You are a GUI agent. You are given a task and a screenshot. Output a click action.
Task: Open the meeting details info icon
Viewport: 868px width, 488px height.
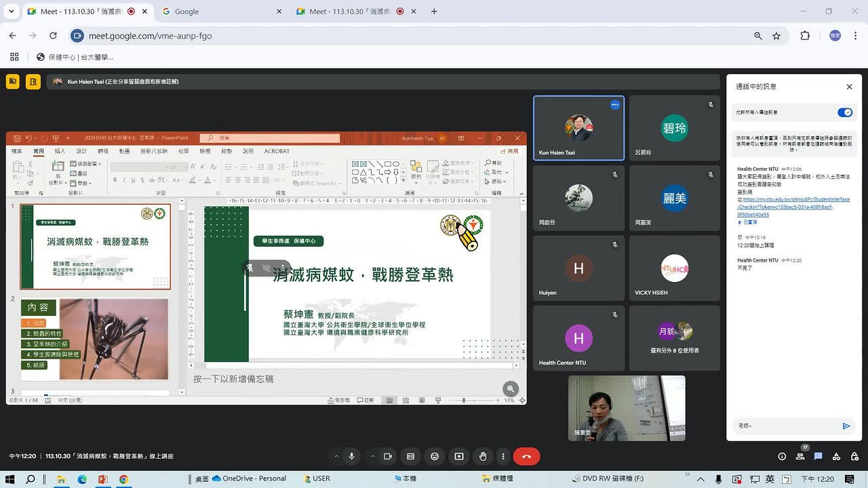tap(782, 456)
